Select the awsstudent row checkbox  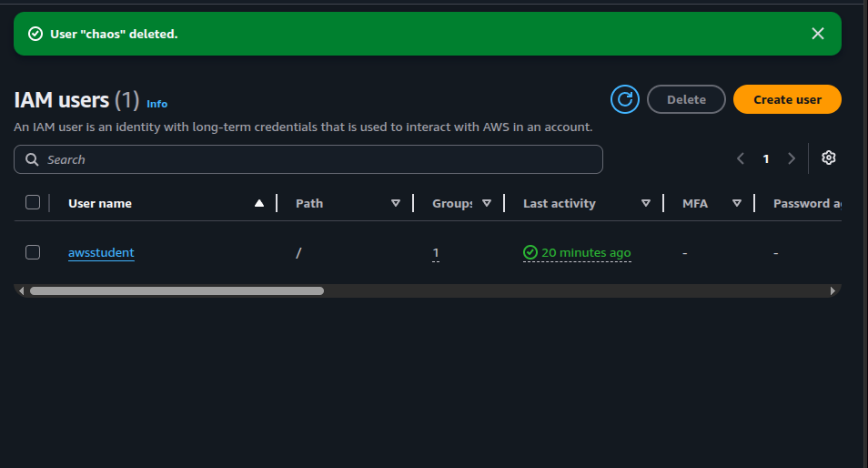pyautogui.click(x=33, y=252)
